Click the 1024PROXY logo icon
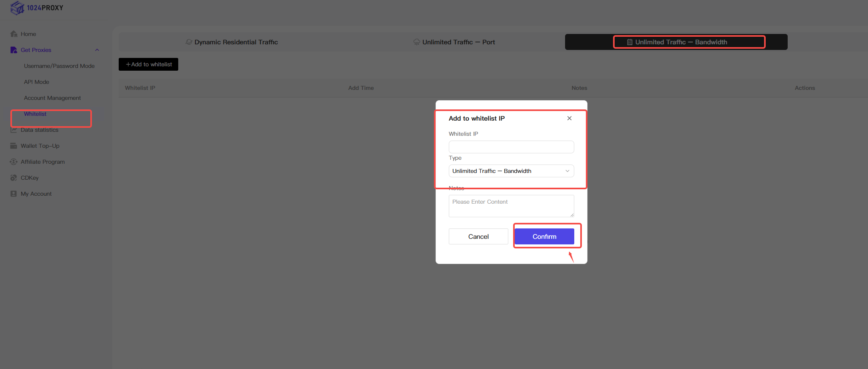The width and height of the screenshot is (868, 369). coord(17,8)
